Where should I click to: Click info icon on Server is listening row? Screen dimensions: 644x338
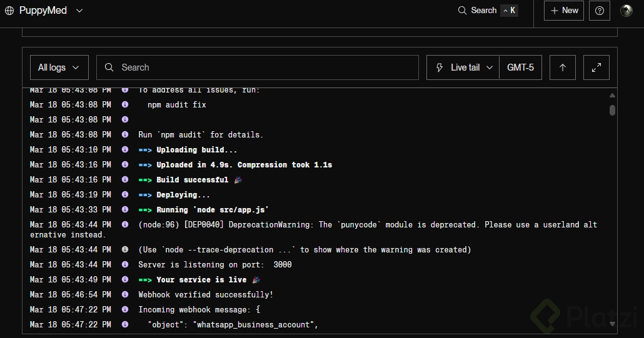point(125,265)
